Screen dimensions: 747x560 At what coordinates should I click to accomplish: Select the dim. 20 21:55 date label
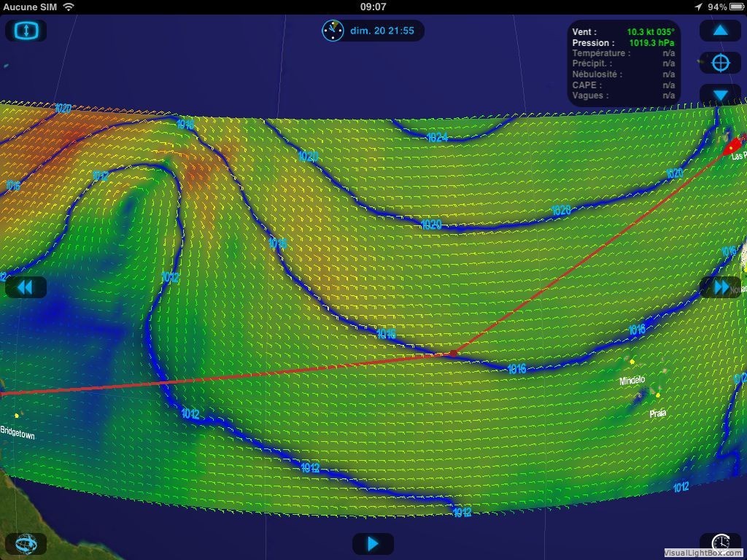[382, 31]
